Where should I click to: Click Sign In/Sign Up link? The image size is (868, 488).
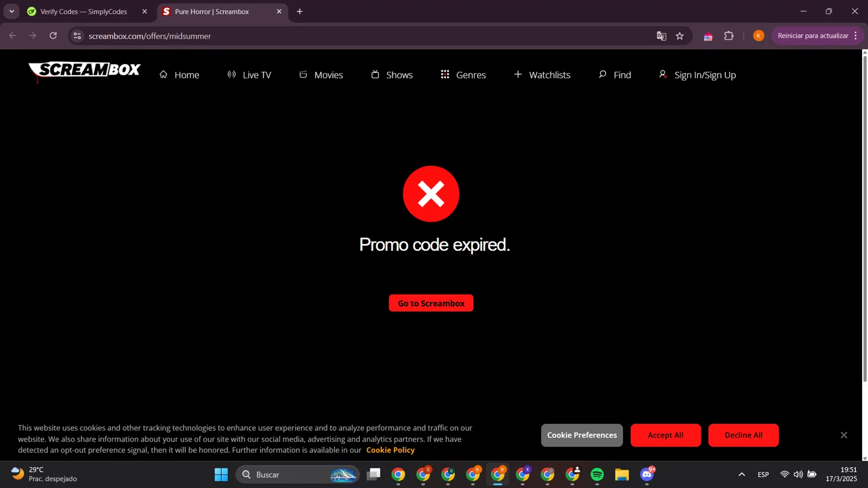tap(697, 75)
